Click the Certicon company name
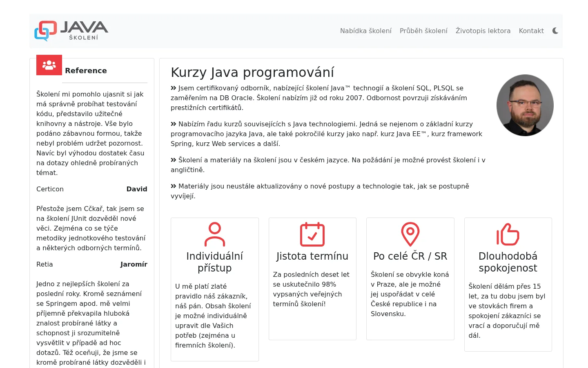This screenshot has width=588, height=368. point(50,189)
